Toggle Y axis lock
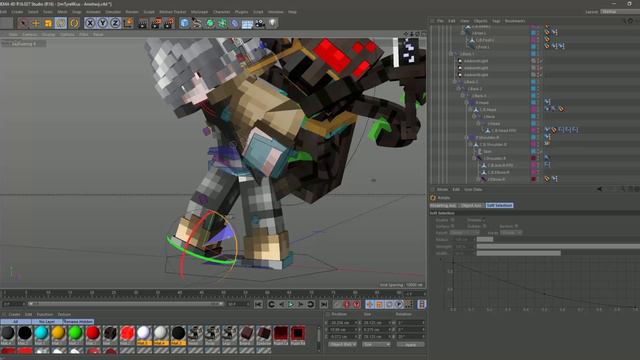Image resolution: width=640 pixels, height=360 pixels. (103, 23)
